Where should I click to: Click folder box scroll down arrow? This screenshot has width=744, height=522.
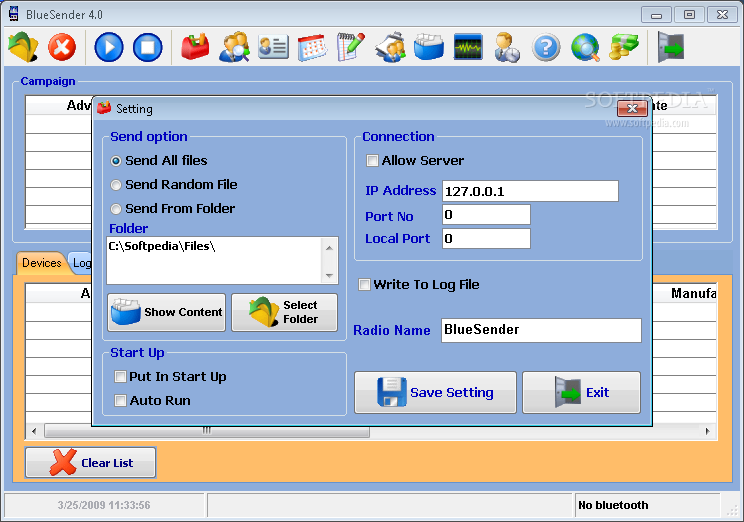tap(329, 275)
